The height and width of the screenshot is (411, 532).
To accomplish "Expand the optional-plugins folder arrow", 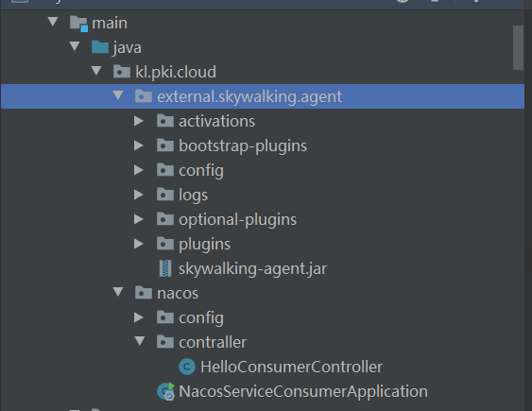I will click(x=138, y=219).
